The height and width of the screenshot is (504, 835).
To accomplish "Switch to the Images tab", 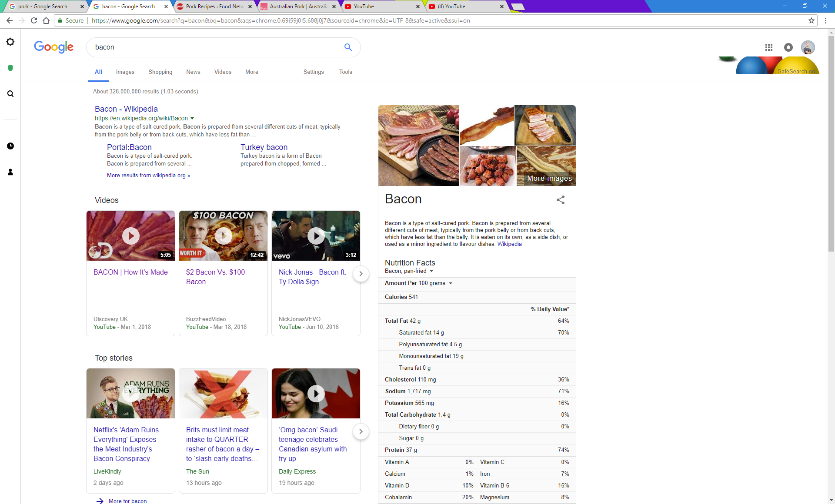I will click(x=125, y=72).
